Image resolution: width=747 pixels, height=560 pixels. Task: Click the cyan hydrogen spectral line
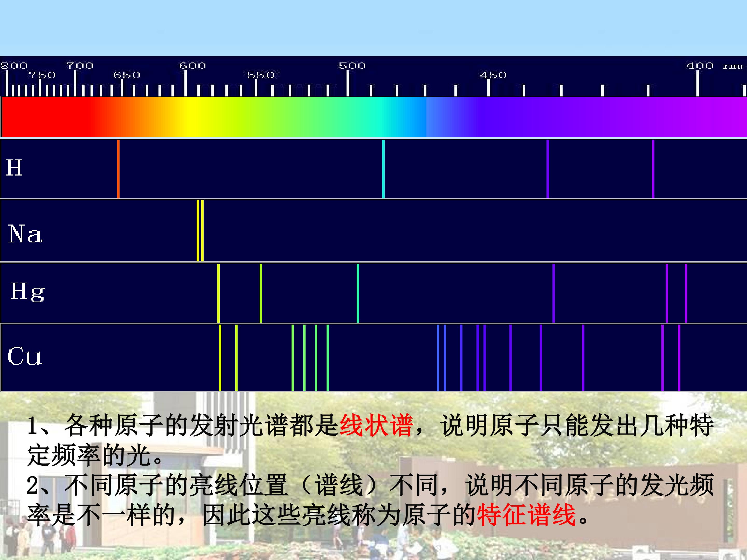[383, 169]
